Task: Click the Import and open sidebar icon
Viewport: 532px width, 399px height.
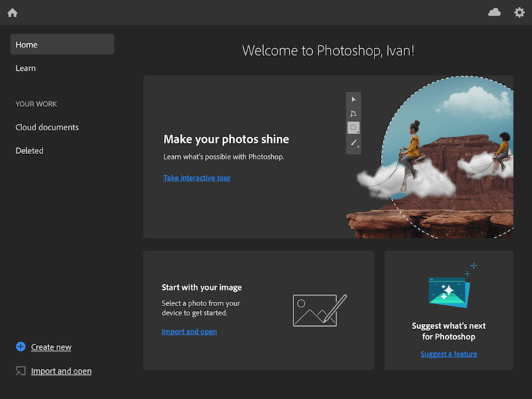Action: pos(21,371)
